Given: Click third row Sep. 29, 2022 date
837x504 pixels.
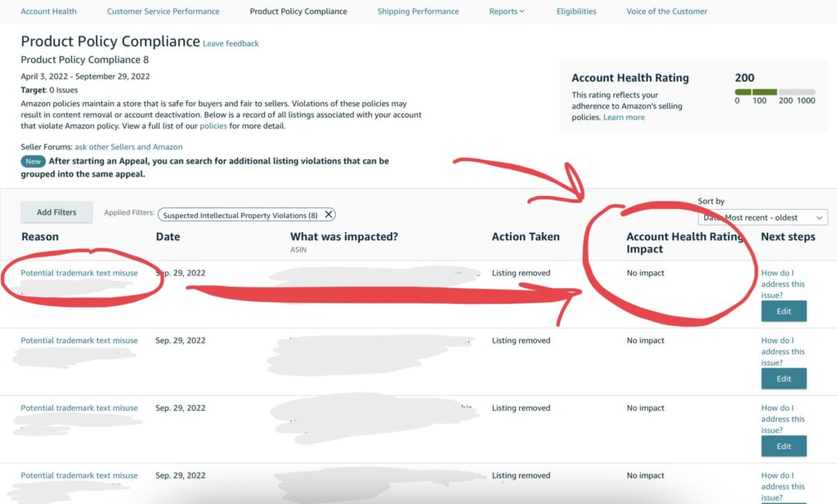Looking at the screenshot, I should coord(181,408).
